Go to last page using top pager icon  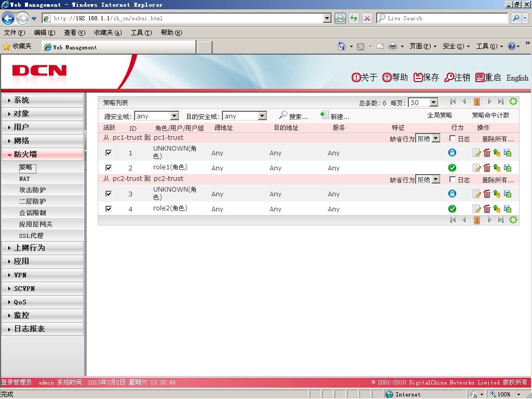point(500,101)
